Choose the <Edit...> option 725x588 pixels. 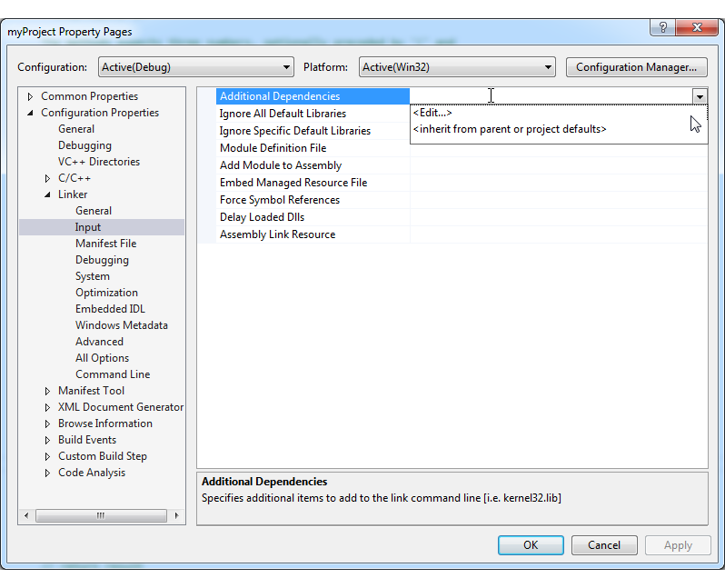coord(432,113)
